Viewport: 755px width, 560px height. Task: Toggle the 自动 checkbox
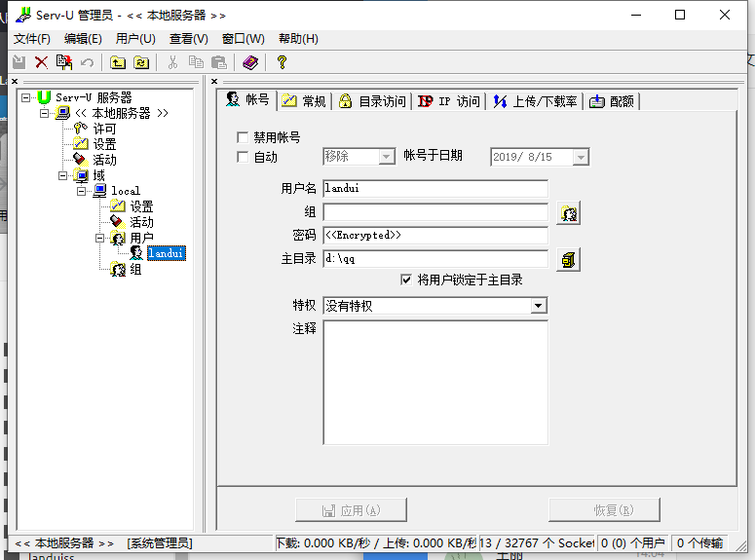[x=243, y=157]
